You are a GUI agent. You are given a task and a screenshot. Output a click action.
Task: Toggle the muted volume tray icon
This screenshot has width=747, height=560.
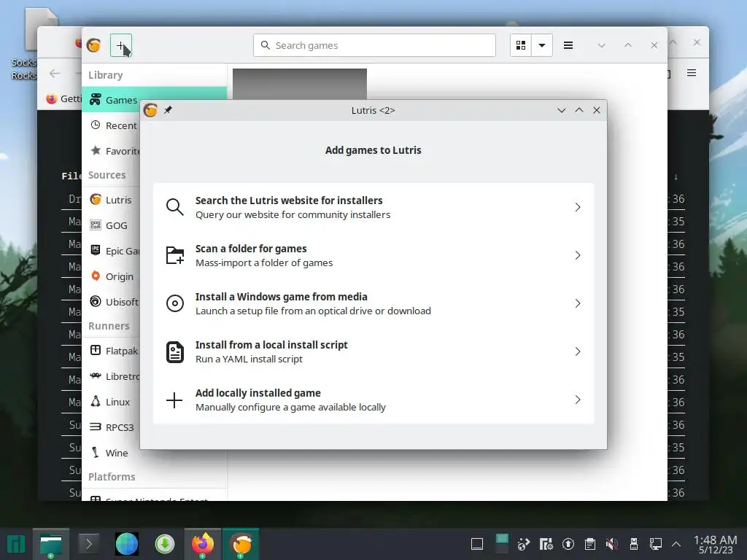[x=612, y=544]
